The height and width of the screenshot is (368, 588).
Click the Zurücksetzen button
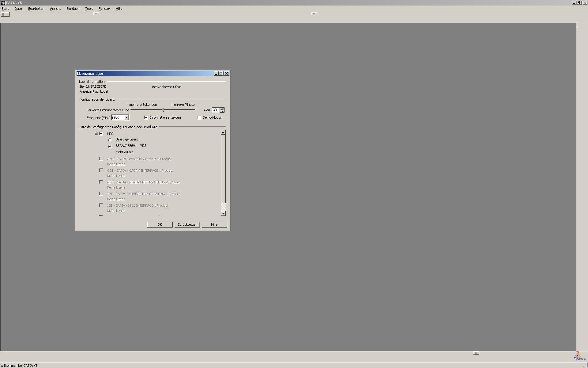point(187,224)
